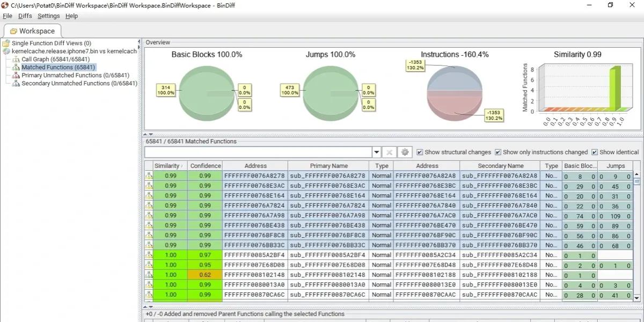
Task: Click the Instructions pie chart
Action: (454, 93)
